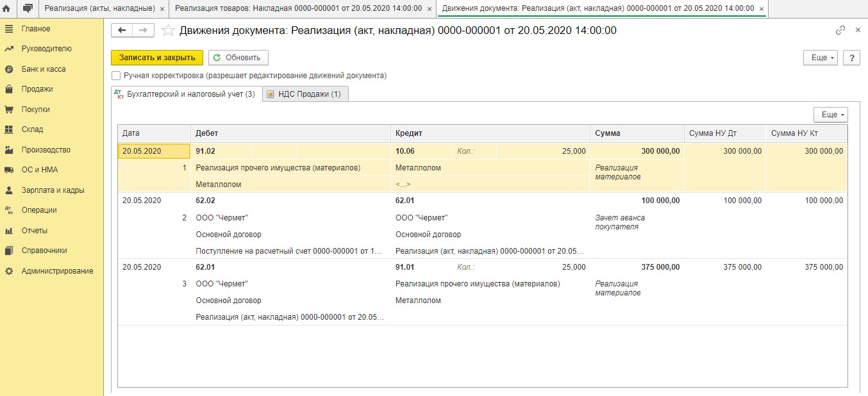Enable Ручная корректировка checkbox
This screenshot has height=396, width=868.
[116, 76]
